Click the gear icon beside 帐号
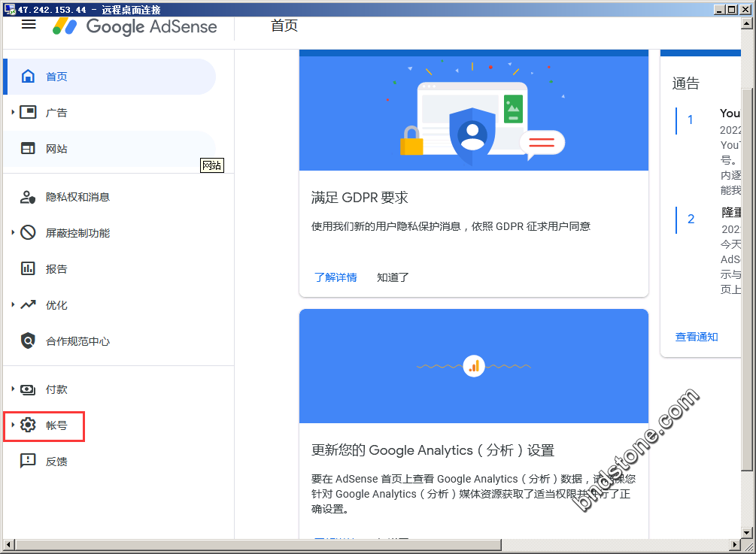The height and width of the screenshot is (554, 756). click(28, 425)
